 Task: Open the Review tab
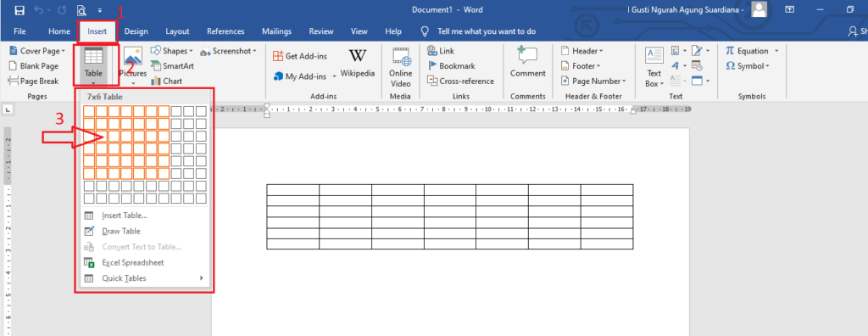(x=321, y=31)
